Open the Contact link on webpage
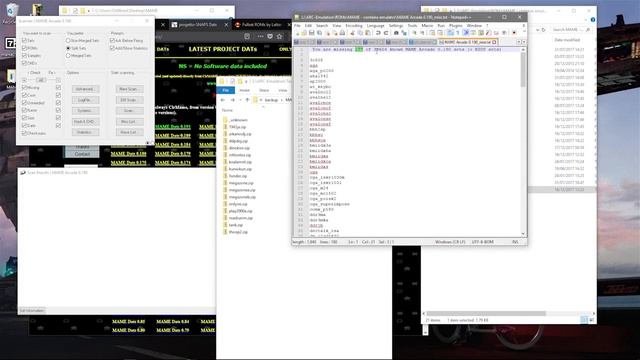This screenshot has height=360, width=640. (82, 154)
